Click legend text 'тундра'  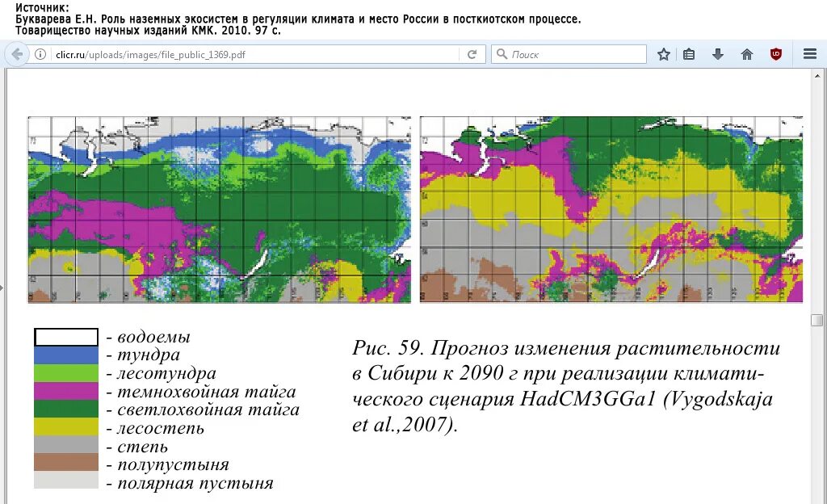(x=149, y=355)
